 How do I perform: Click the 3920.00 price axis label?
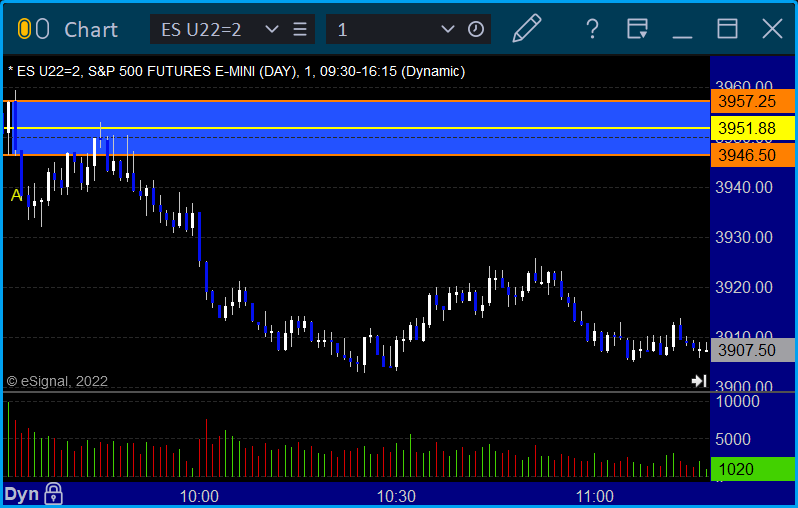coord(744,288)
